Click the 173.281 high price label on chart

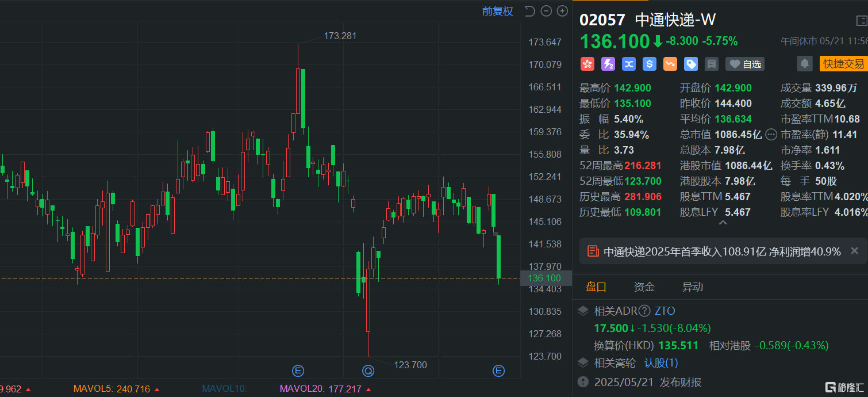click(x=340, y=36)
